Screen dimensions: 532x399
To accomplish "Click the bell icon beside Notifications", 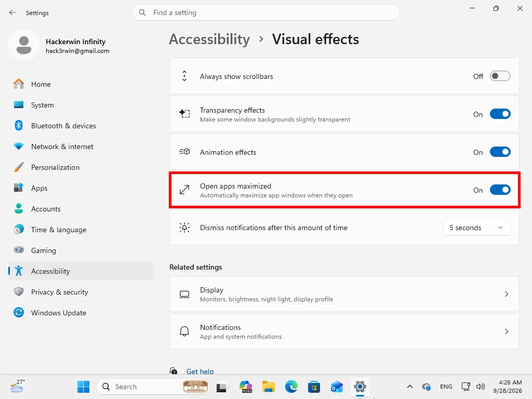I will click(x=184, y=331).
